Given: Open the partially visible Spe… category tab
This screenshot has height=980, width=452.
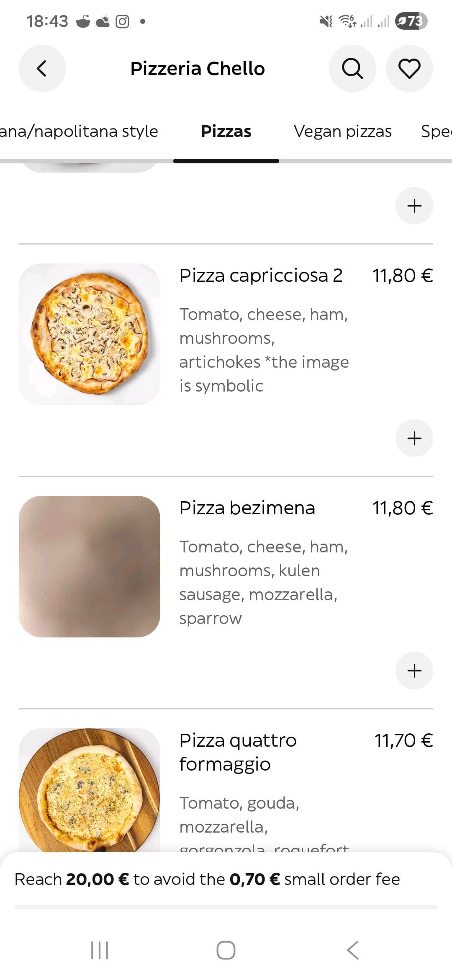Looking at the screenshot, I should pos(435,132).
